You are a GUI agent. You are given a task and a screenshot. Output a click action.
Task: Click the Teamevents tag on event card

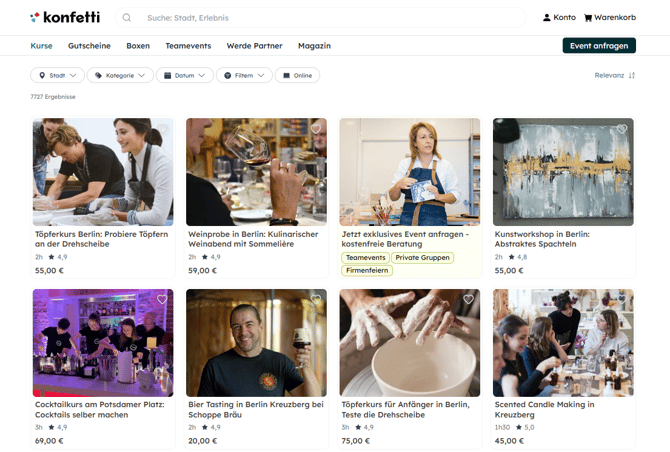pos(365,258)
